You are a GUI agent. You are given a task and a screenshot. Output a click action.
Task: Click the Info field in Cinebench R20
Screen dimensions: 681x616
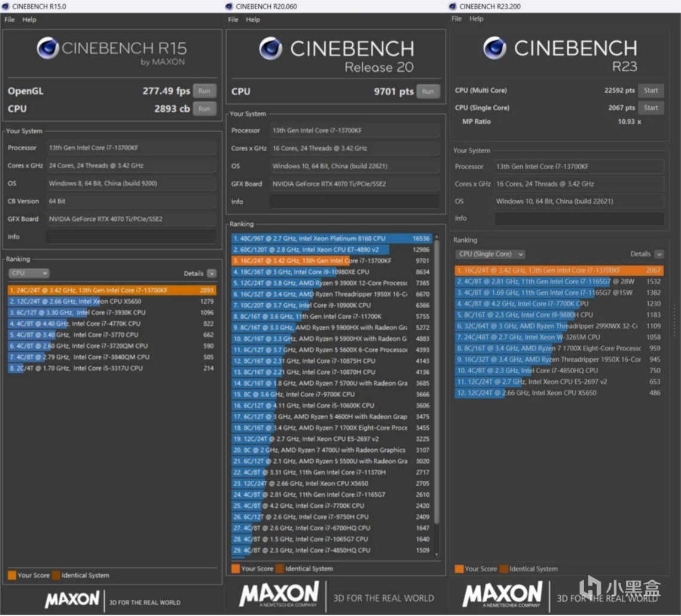(355, 202)
